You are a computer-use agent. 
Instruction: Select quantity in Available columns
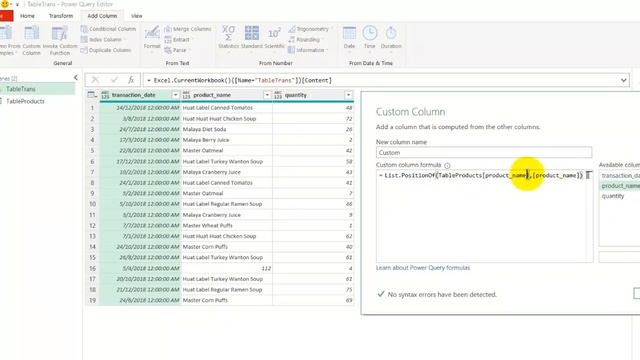point(613,196)
